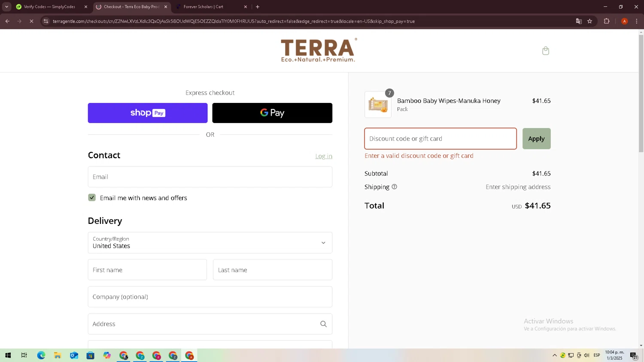Open the Meet Now camera tray icon
The width and height of the screenshot is (644, 362).
click(579, 355)
